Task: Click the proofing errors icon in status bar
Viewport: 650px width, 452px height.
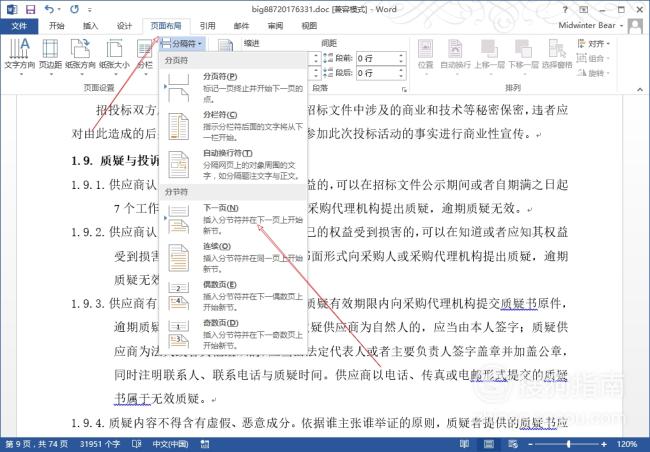Action: click(x=136, y=444)
